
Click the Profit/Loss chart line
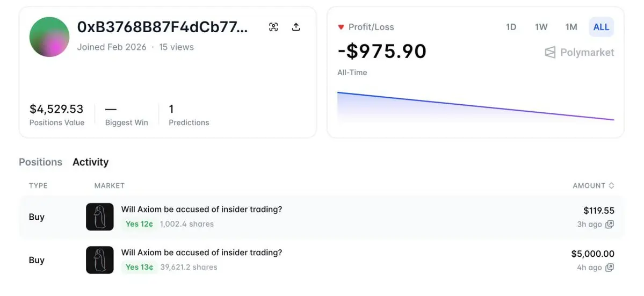[475, 106]
